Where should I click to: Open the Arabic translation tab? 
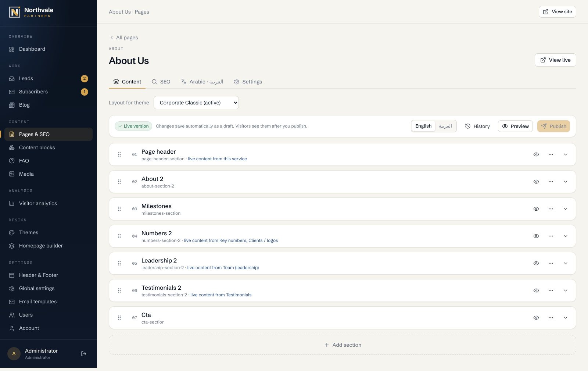point(202,82)
